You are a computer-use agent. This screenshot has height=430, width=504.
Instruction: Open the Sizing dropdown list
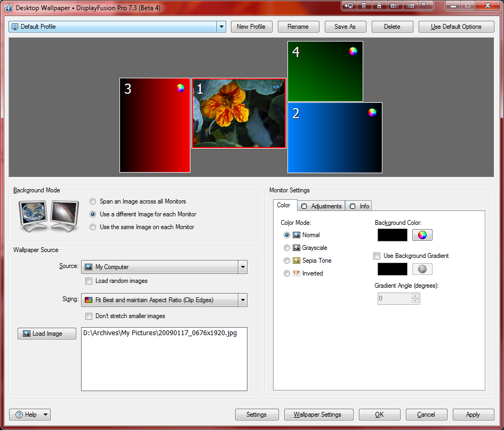pyautogui.click(x=243, y=300)
